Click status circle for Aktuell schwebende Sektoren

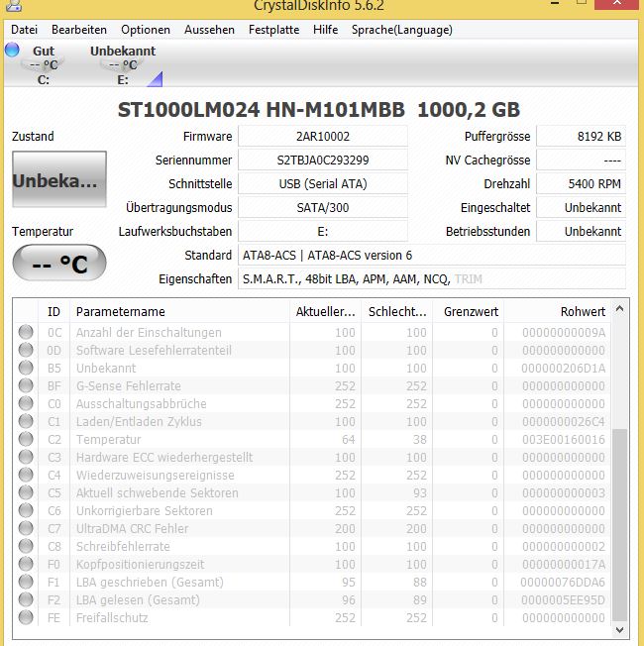click(26, 492)
